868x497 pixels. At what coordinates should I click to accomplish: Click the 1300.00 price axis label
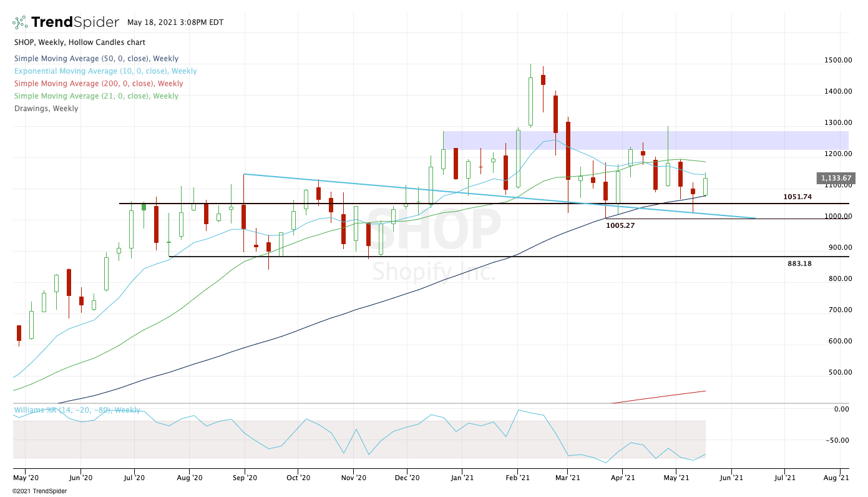point(838,123)
